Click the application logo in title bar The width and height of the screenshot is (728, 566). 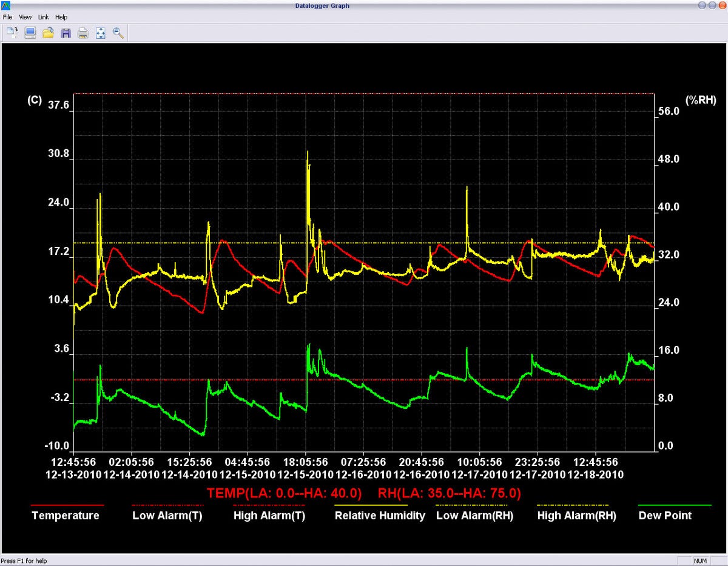pos(7,5)
